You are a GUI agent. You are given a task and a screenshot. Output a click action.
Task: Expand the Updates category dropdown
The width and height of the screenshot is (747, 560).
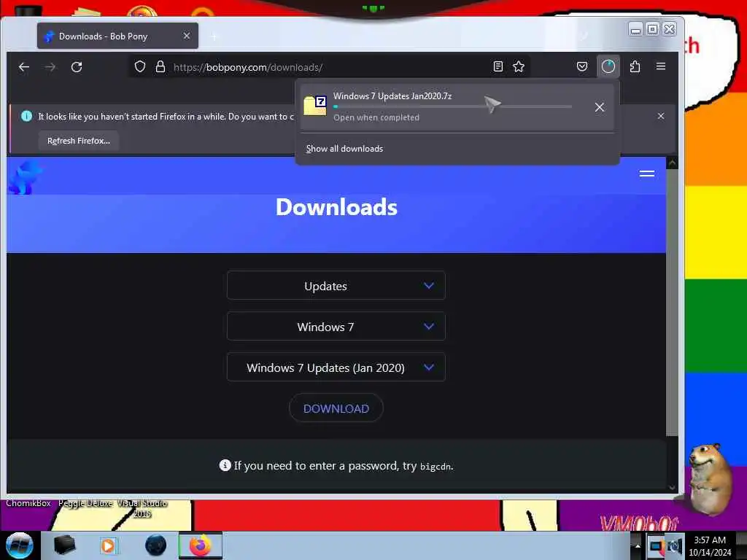(x=336, y=286)
